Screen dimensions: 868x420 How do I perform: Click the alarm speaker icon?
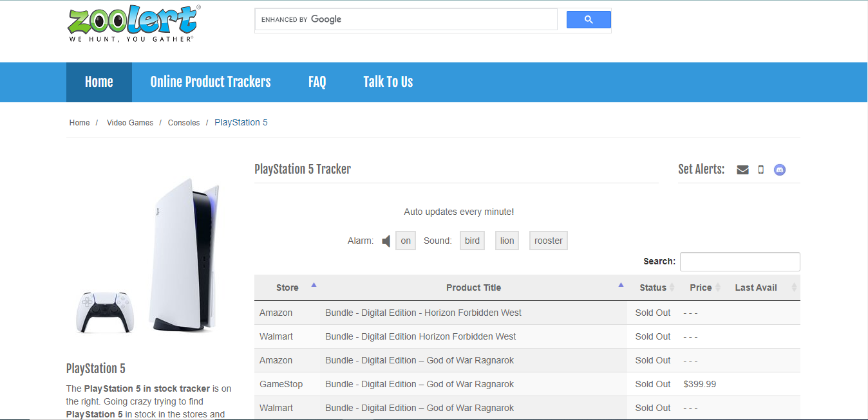[x=386, y=241]
